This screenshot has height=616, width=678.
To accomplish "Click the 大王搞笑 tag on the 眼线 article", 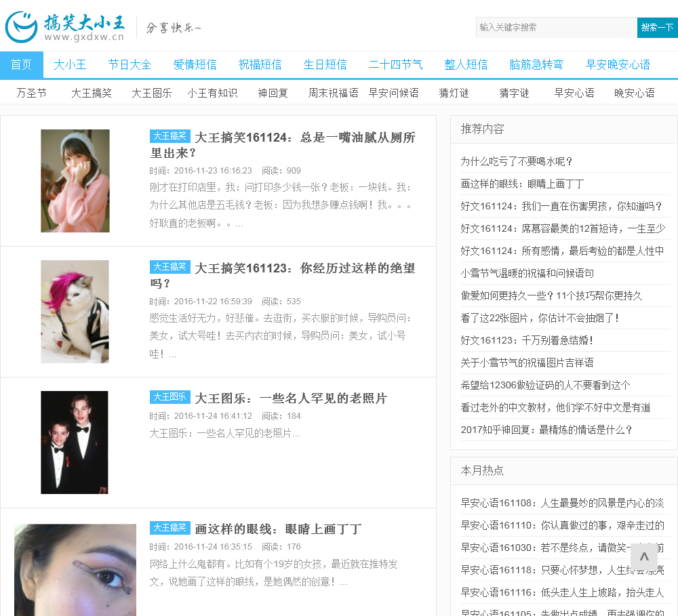I will pos(170,528).
